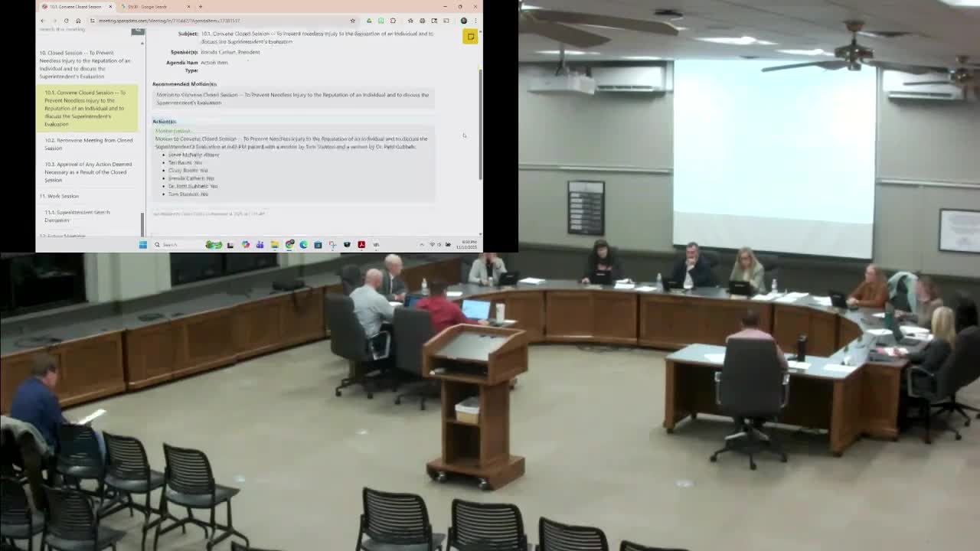
Task: Open the Chrome three-dot menu
Action: pos(476,21)
